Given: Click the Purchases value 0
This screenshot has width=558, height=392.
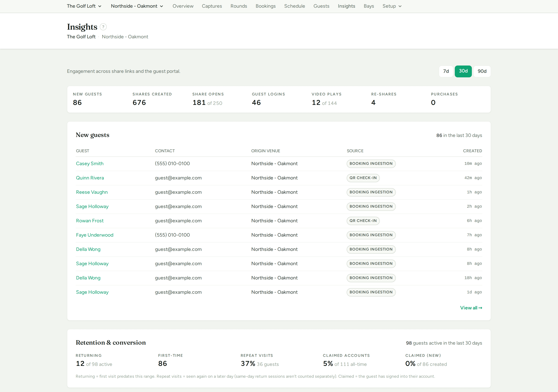Looking at the screenshot, I should 433,102.
